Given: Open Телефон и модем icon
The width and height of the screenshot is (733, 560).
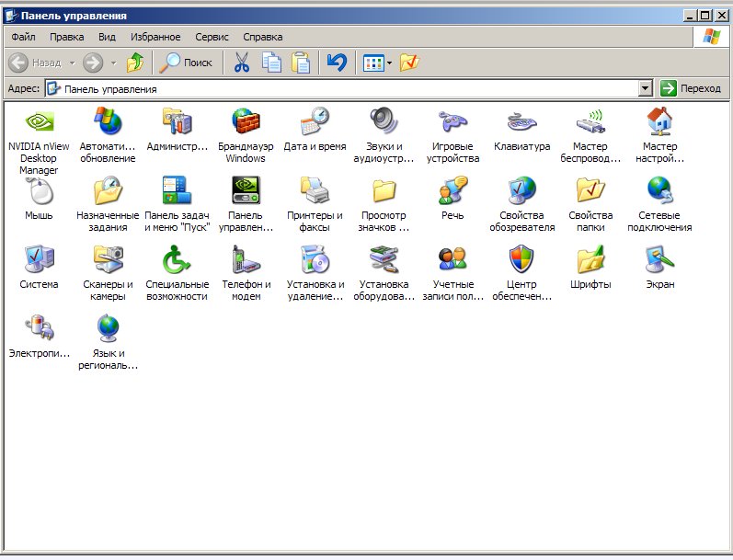Looking at the screenshot, I should 246,259.
